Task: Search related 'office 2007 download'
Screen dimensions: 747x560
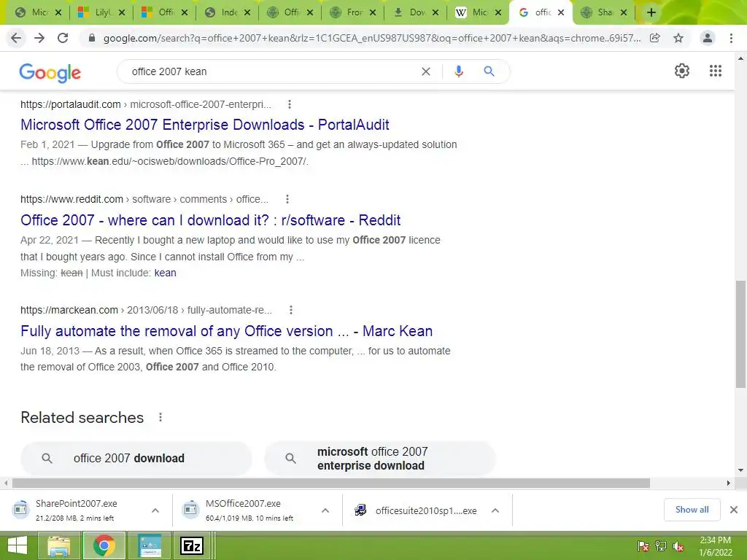Action: 136,458
